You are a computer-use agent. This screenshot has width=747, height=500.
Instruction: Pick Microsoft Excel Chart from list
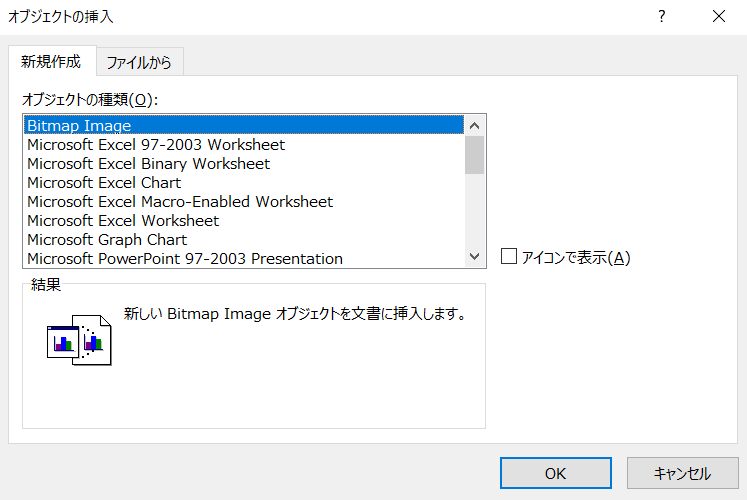coord(244,182)
